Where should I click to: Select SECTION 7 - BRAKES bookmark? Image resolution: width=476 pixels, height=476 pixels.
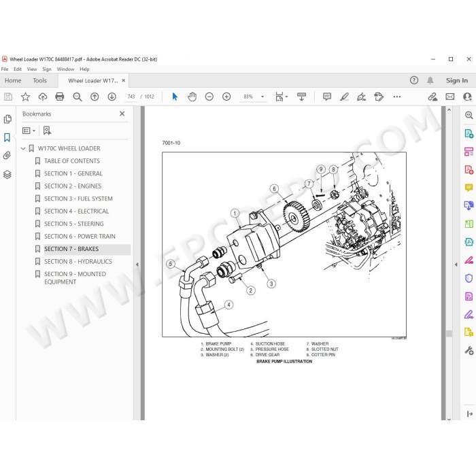click(x=71, y=249)
